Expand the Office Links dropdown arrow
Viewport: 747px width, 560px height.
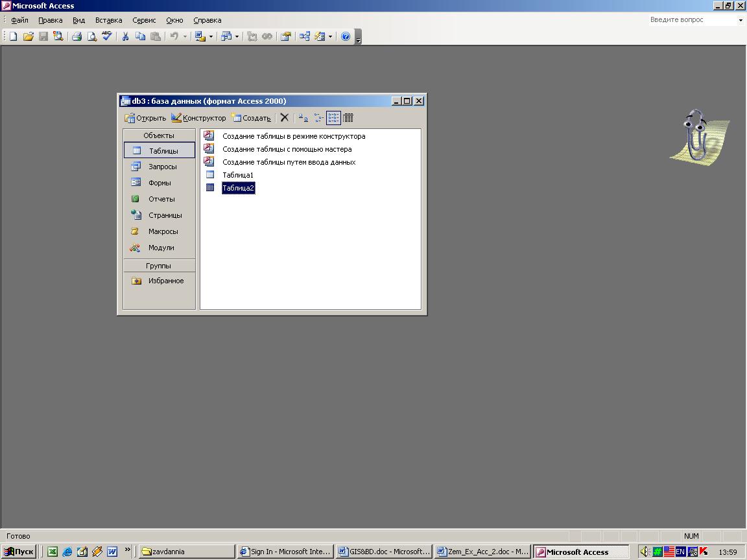211,37
